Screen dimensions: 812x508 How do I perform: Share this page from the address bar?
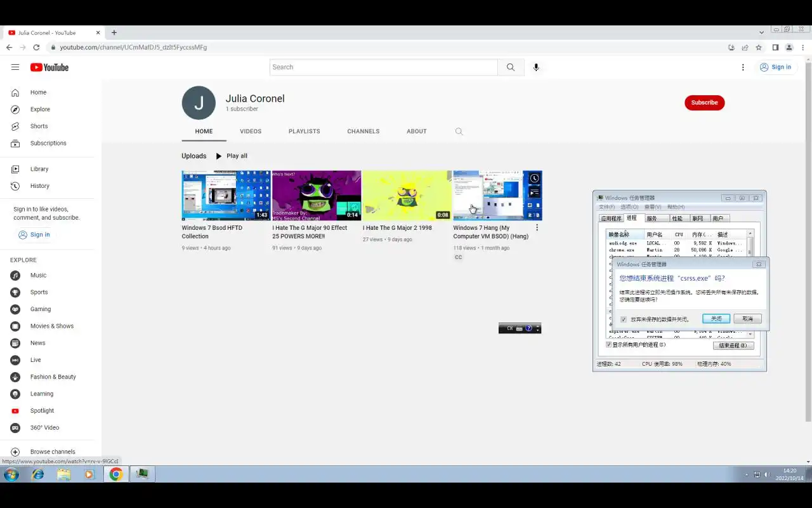click(745, 48)
